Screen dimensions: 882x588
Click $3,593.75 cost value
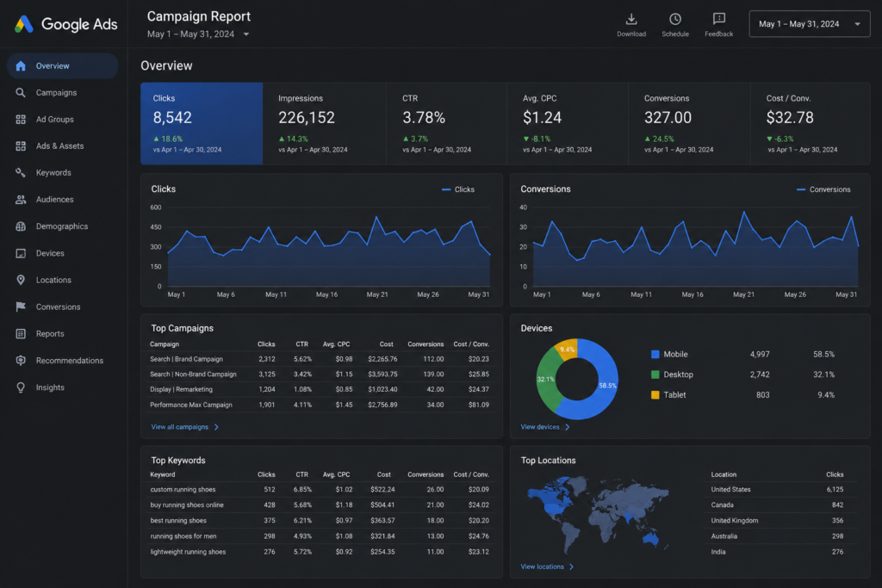382,374
